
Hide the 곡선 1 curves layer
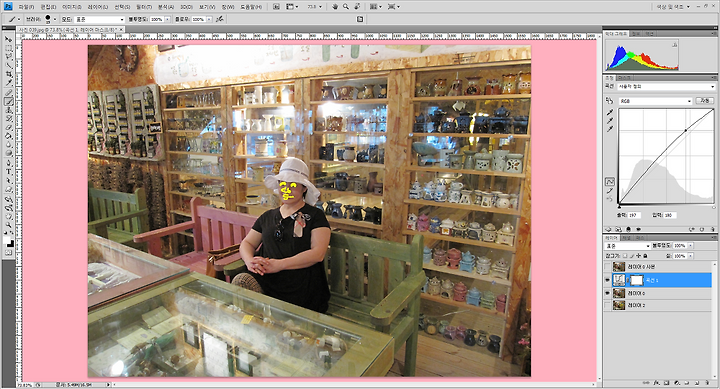pos(608,280)
